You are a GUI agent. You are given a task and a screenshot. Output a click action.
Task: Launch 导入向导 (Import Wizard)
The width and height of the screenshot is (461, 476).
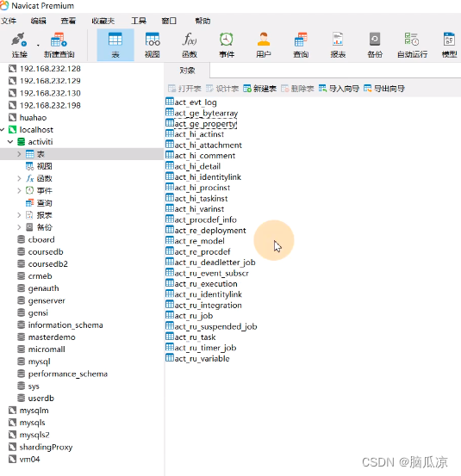[339, 89]
